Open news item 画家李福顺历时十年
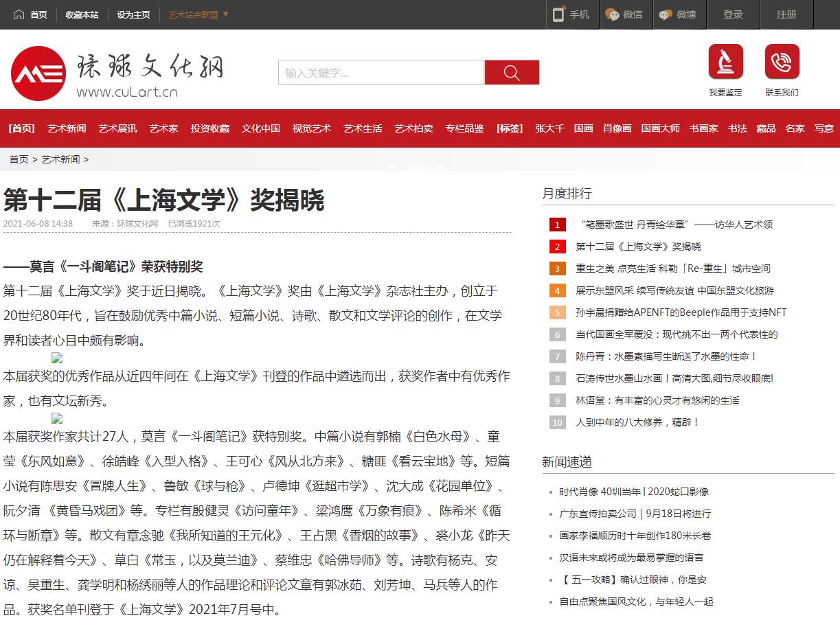 pyautogui.click(x=635, y=536)
